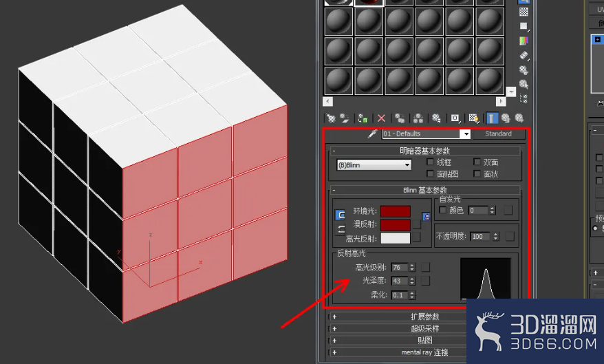Click the Video Color Check icon
This screenshot has width=604, height=364.
click(x=524, y=41)
